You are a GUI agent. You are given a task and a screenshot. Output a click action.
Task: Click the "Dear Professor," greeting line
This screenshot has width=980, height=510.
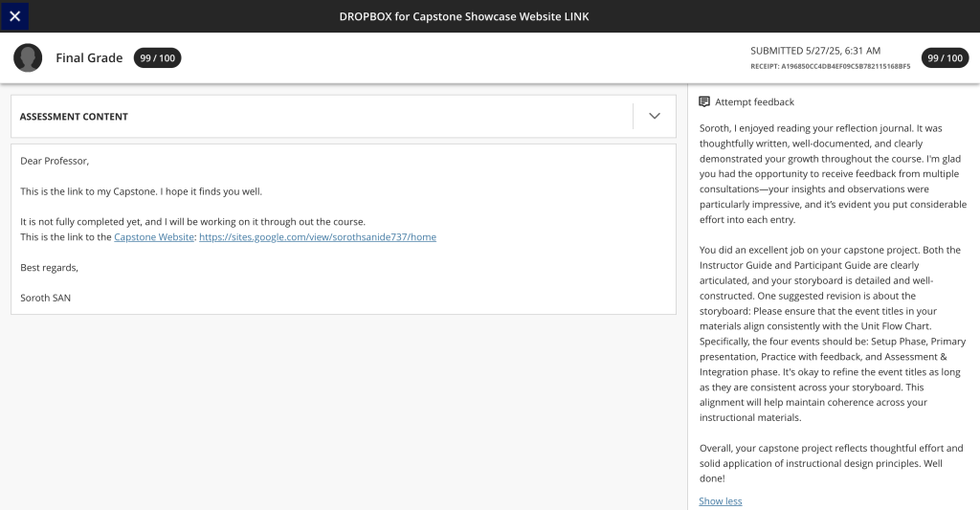click(x=55, y=161)
